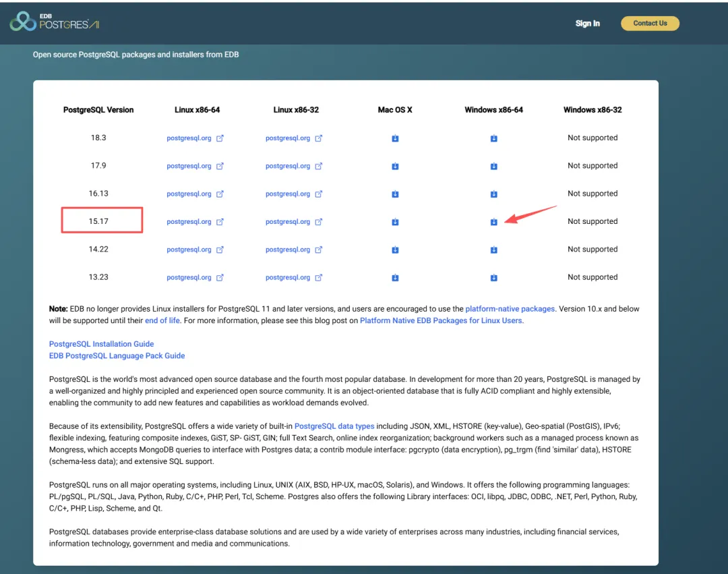Image resolution: width=728 pixels, height=574 pixels.
Task: Download PostgreSQL 18.3 Windows x86-64 installer
Action: pyautogui.click(x=493, y=138)
